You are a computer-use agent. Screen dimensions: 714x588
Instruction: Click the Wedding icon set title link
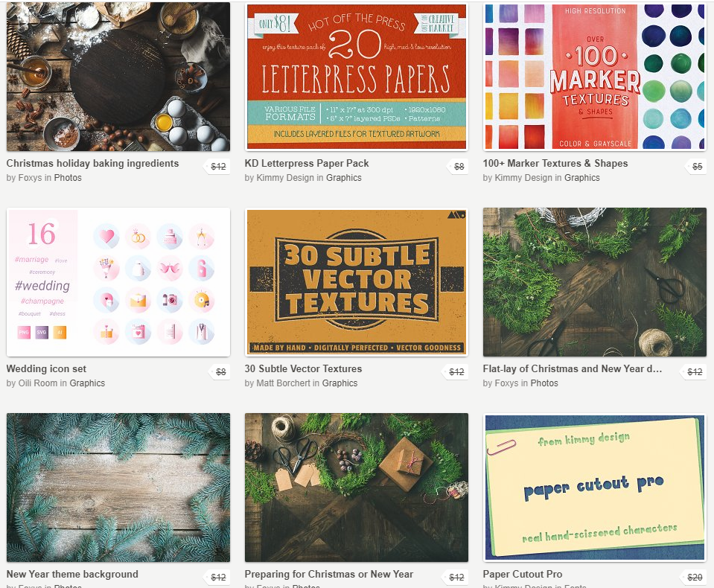[46, 369]
